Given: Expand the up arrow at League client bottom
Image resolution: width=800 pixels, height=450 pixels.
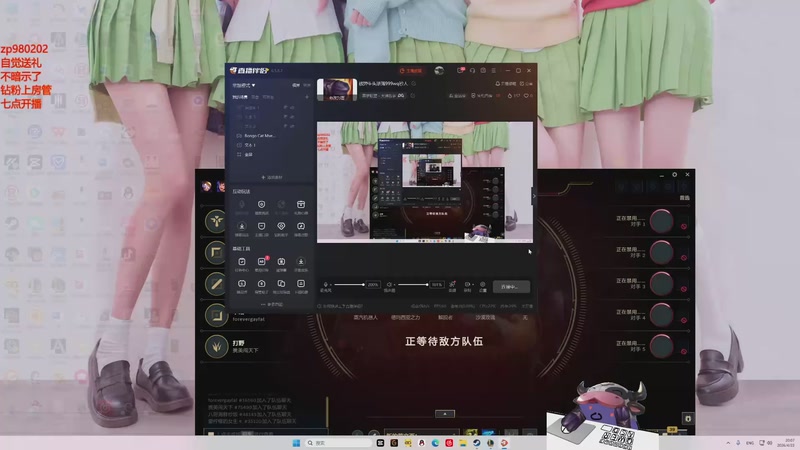Looking at the screenshot, I should (x=445, y=414).
